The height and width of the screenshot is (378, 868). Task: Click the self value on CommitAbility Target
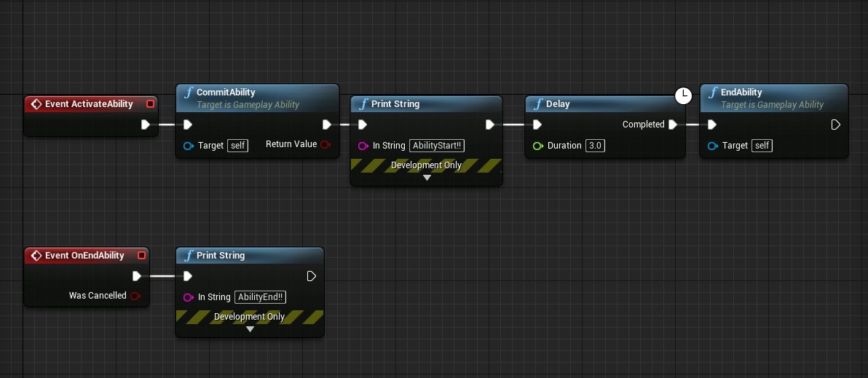239,146
